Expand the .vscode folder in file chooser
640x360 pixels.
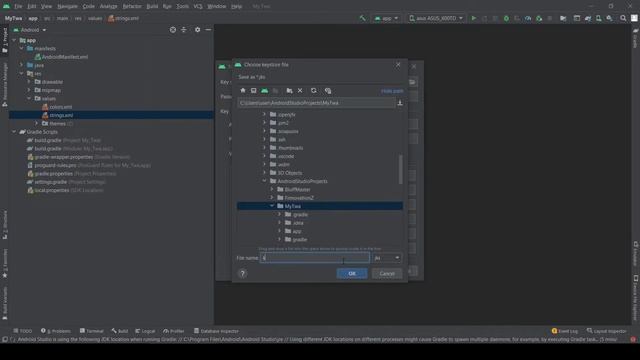264,156
